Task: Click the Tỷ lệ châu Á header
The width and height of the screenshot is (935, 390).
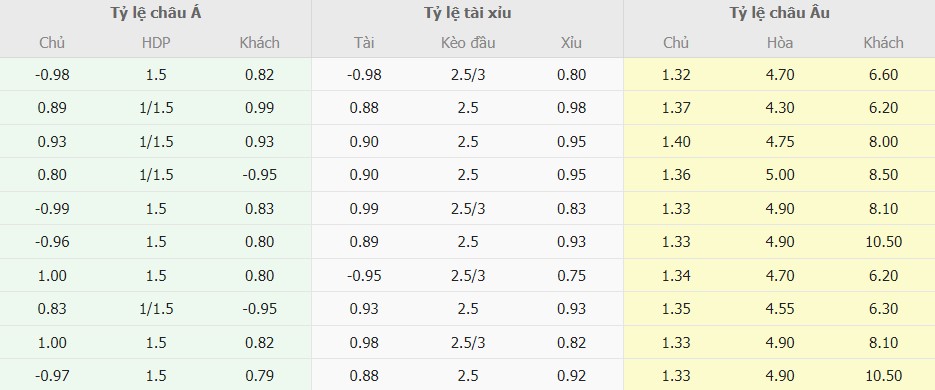Action: pos(156,13)
